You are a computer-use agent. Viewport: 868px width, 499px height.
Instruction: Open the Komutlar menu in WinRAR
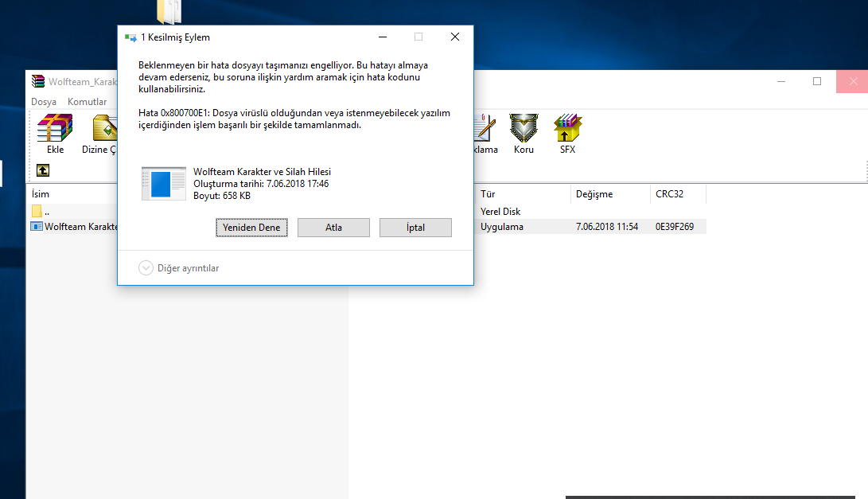87,102
